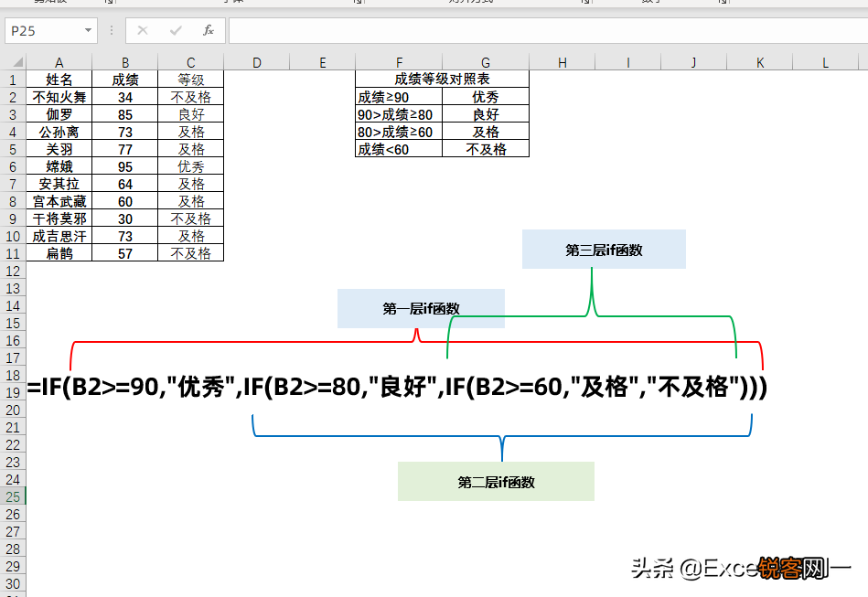Screen dimensions: 868x597
Task: Click cell with name 扁鹊
Action: [x=59, y=253]
